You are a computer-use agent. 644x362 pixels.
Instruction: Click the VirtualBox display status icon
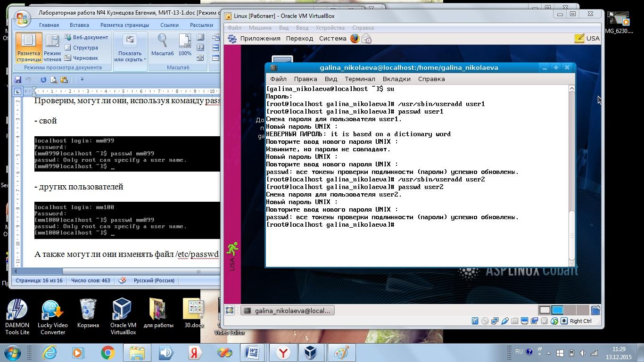click(x=524, y=321)
